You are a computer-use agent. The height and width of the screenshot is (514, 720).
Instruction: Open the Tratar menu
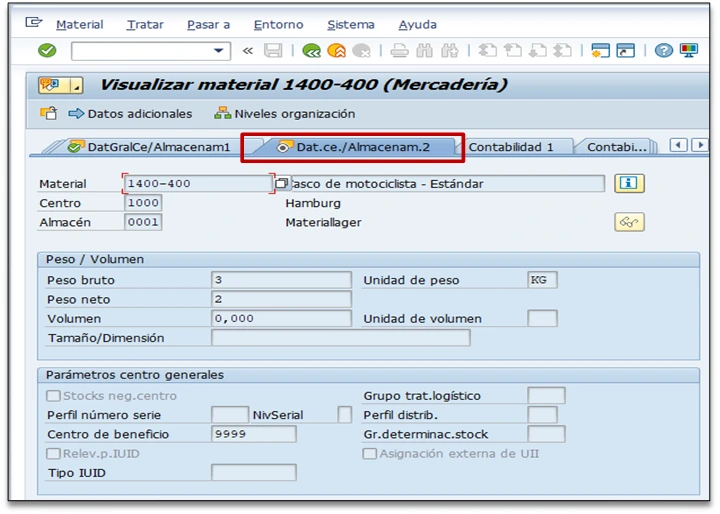[x=145, y=24]
